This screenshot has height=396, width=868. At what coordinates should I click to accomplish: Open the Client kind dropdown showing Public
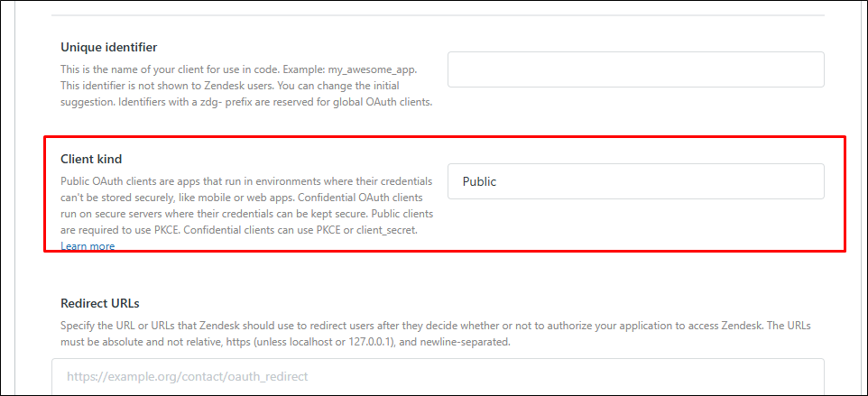coord(635,181)
